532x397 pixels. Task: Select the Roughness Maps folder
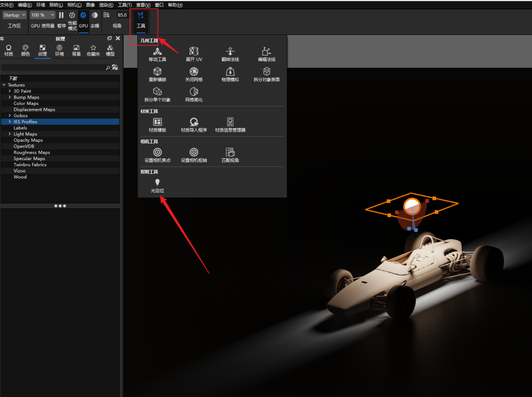pos(32,152)
